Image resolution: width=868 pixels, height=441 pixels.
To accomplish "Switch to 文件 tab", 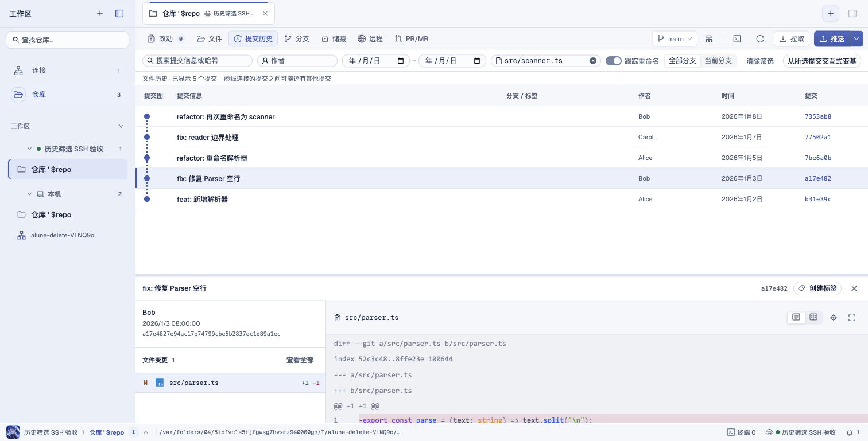I will 209,39.
